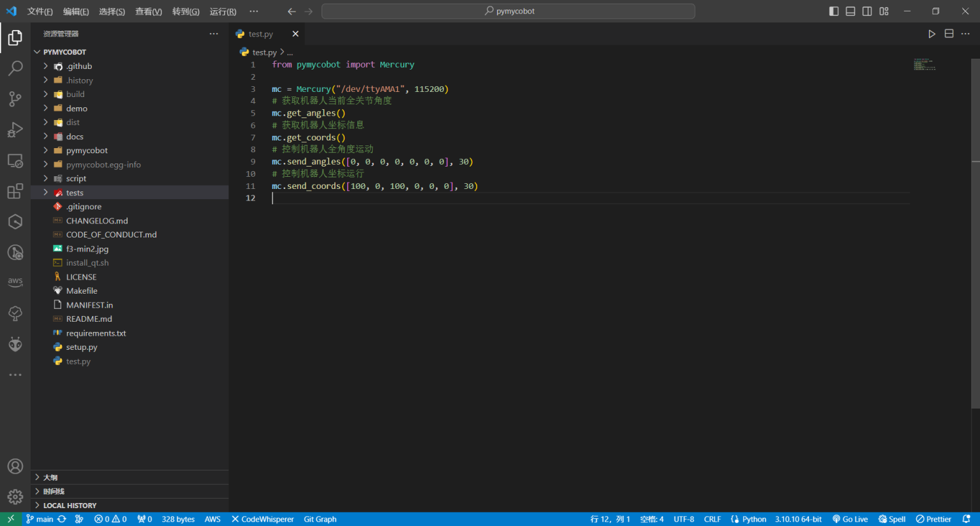Open the 运行(R) menu
Image resolution: width=980 pixels, height=526 pixels.
point(223,11)
